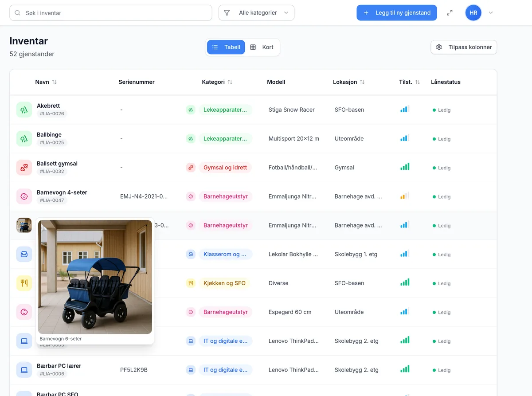
Task: Click the sort icon beside Tilst.
Action: [x=418, y=82]
